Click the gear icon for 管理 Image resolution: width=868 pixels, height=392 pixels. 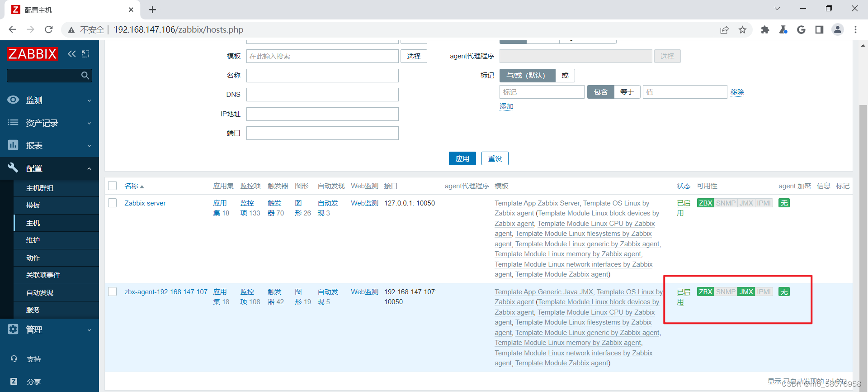[x=13, y=329]
